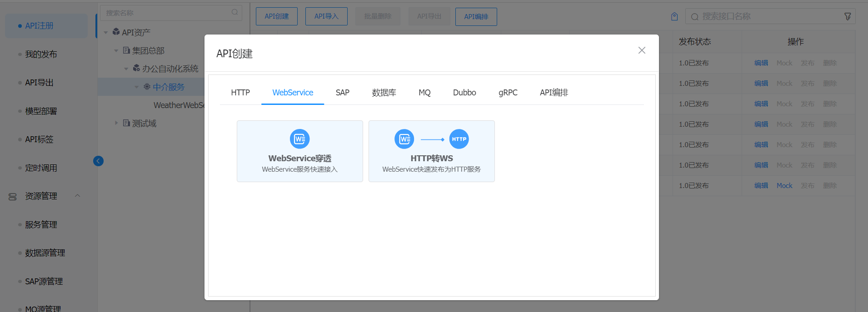This screenshot has width=868, height=312.
Task: Click the filter funnel icon in search box
Action: point(848,16)
